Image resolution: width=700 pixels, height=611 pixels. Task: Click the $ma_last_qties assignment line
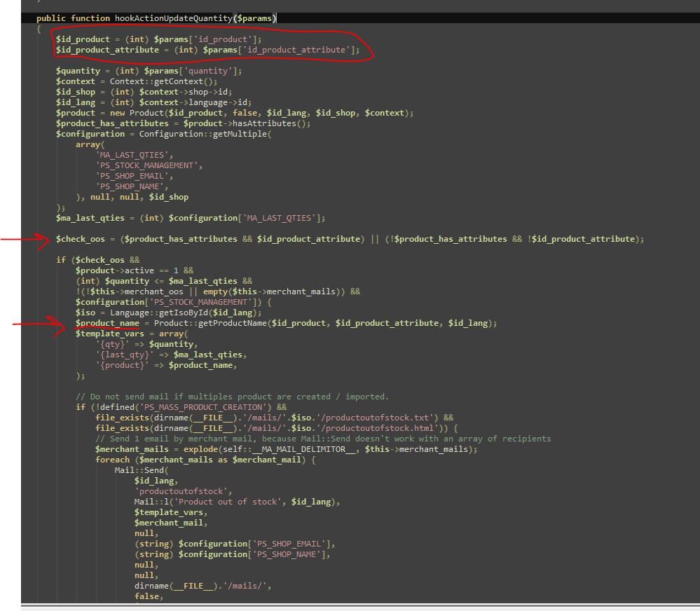(191, 218)
